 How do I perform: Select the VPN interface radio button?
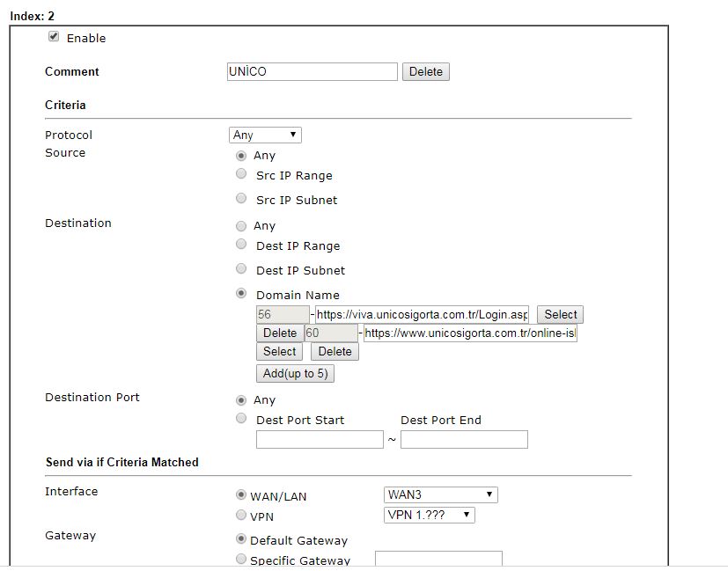click(x=241, y=516)
